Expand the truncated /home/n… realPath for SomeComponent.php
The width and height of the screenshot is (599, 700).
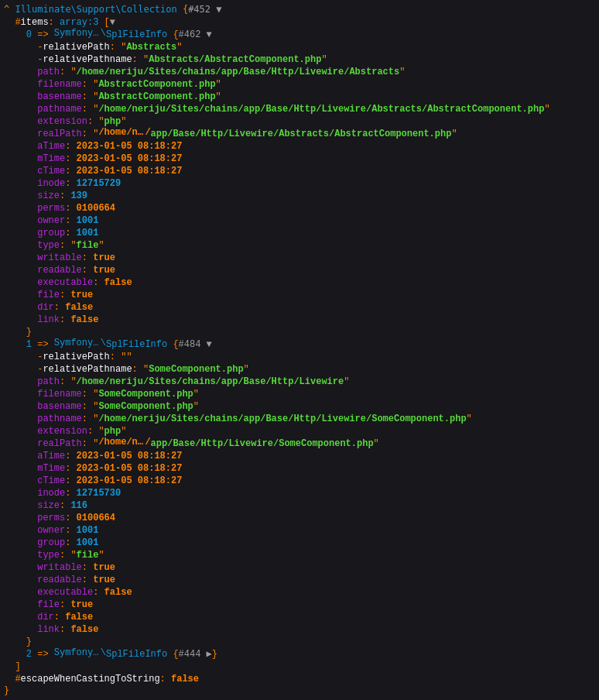point(122,442)
